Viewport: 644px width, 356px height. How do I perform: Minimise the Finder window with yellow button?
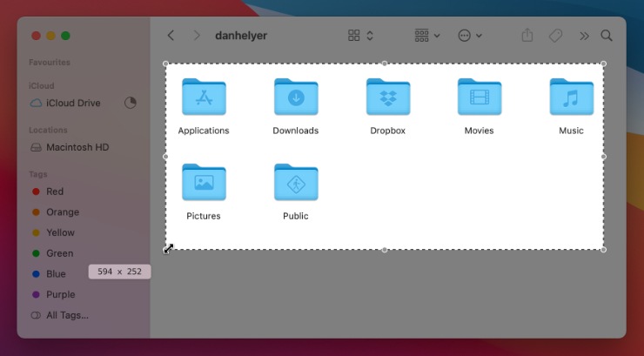click(x=51, y=36)
